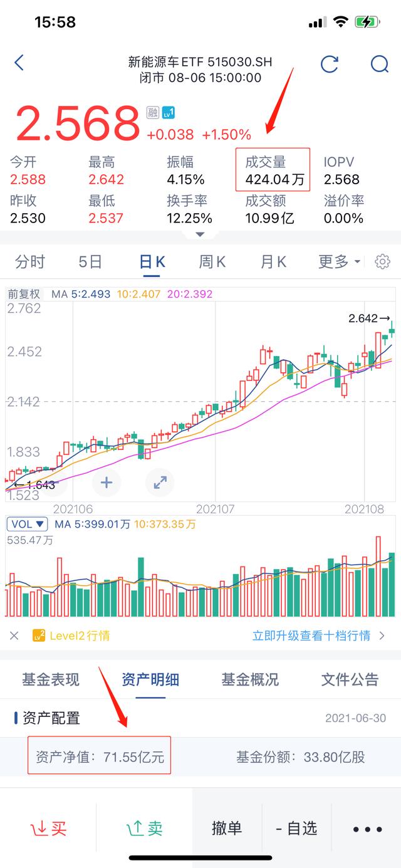401x868 pixels.
Task: Open the three-dots more menu
Action: click(x=367, y=829)
